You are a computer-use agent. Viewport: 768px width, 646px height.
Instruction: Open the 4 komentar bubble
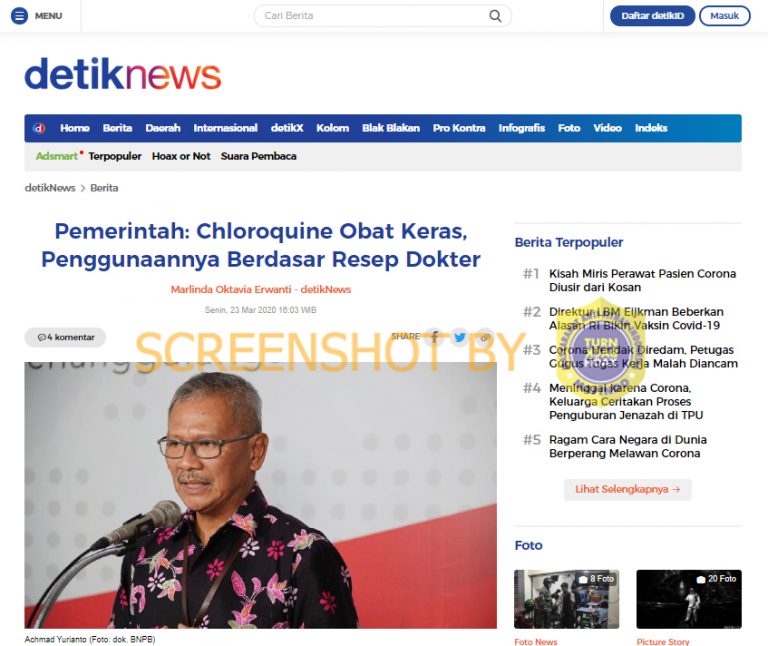pos(65,337)
